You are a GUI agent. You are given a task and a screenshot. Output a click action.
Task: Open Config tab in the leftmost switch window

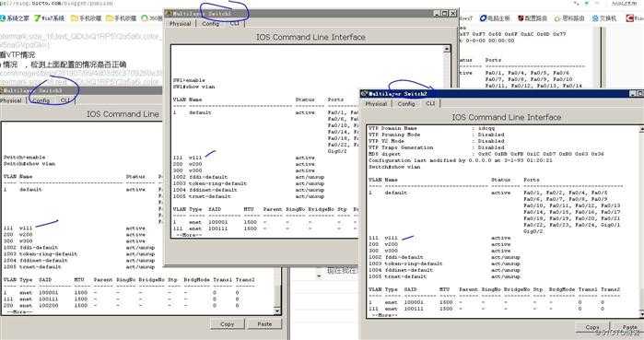click(x=41, y=100)
